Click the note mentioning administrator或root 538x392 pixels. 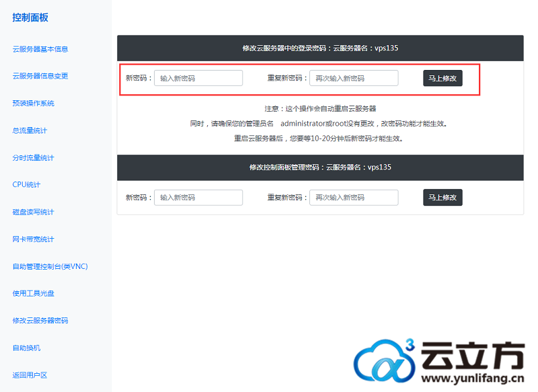click(x=319, y=124)
